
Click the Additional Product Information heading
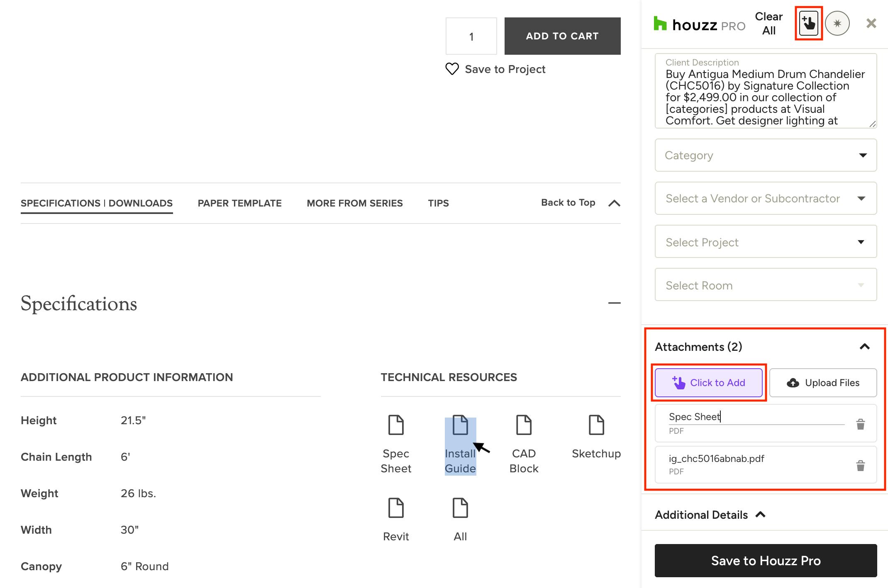[127, 377]
